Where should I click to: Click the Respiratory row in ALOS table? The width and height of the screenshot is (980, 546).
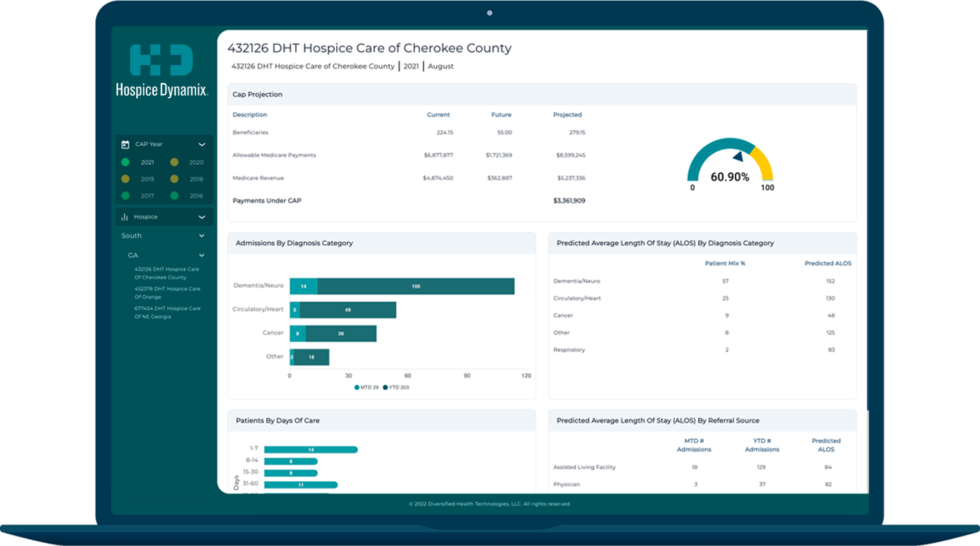point(702,350)
